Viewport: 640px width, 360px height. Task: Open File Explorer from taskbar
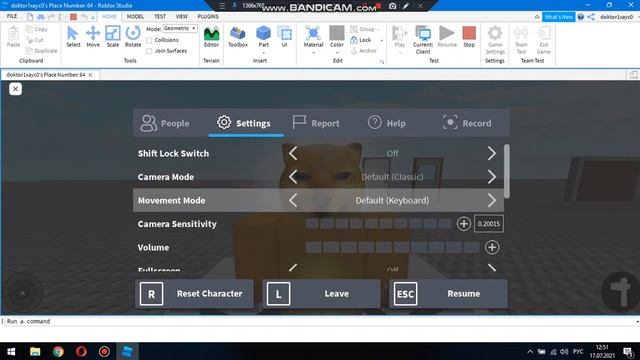[35, 351]
